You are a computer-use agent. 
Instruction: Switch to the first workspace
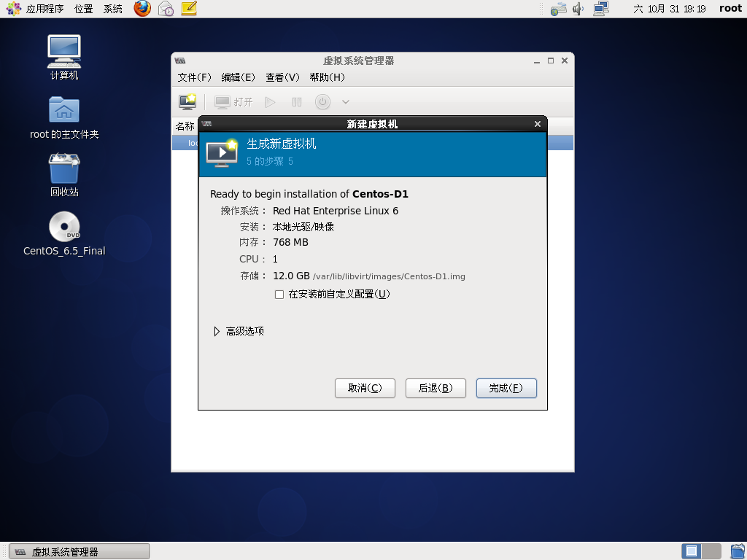pyautogui.click(x=692, y=551)
